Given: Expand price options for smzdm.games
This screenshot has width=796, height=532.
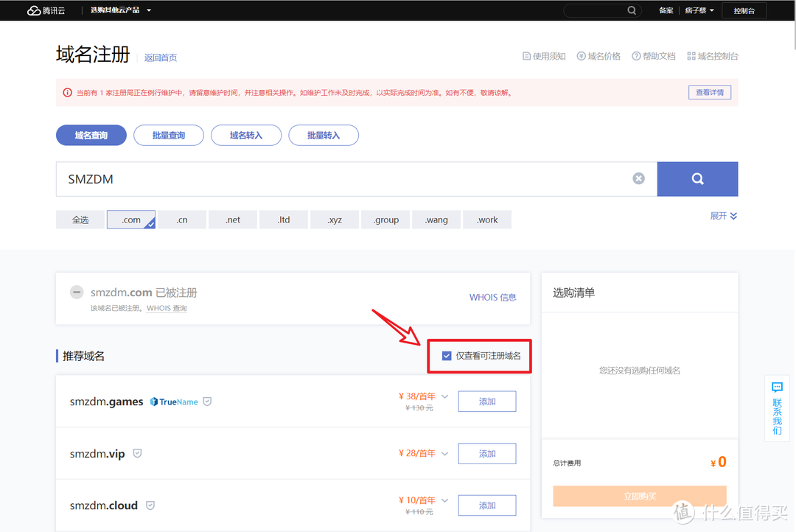Looking at the screenshot, I should (444, 396).
